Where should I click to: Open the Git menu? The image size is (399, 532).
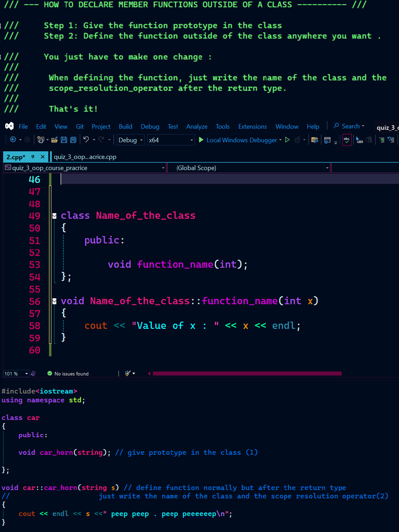pos(79,126)
